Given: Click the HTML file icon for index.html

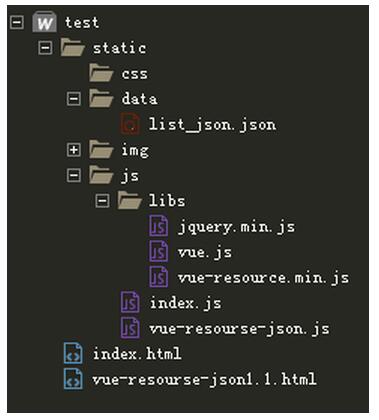Looking at the screenshot, I should point(73,353).
